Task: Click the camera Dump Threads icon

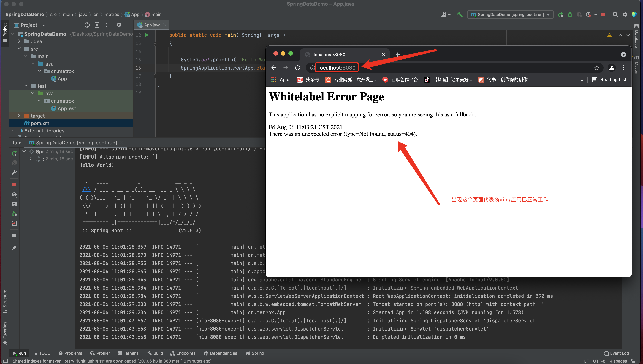Action: pyautogui.click(x=14, y=204)
